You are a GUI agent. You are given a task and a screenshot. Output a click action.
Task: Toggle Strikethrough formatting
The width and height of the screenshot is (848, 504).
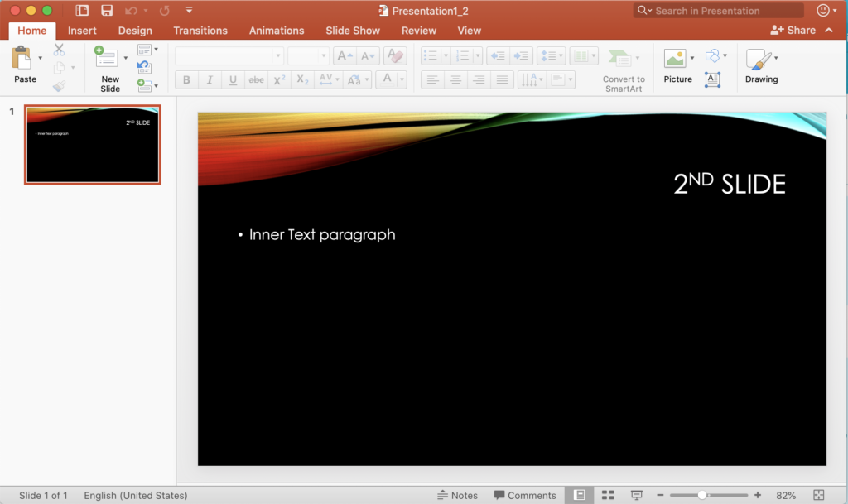click(x=257, y=80)
